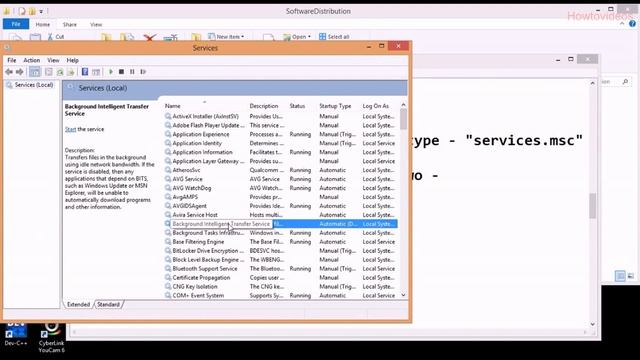Open the CyberLink YouCam 6 desktop shortcut
Viewport: 640px width, 360px height.
(51, 338)
